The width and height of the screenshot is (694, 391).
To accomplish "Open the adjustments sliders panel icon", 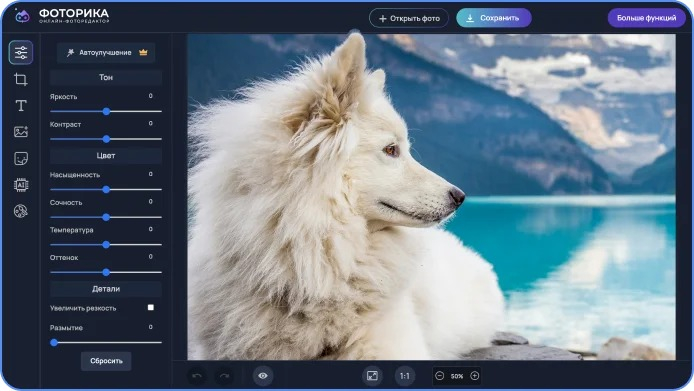I will (x=21, y=52).
